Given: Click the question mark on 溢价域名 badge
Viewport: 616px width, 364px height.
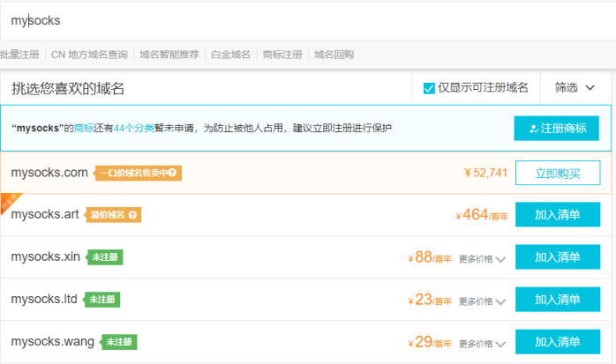Looking at the screenshot, I should click(132, 215).
